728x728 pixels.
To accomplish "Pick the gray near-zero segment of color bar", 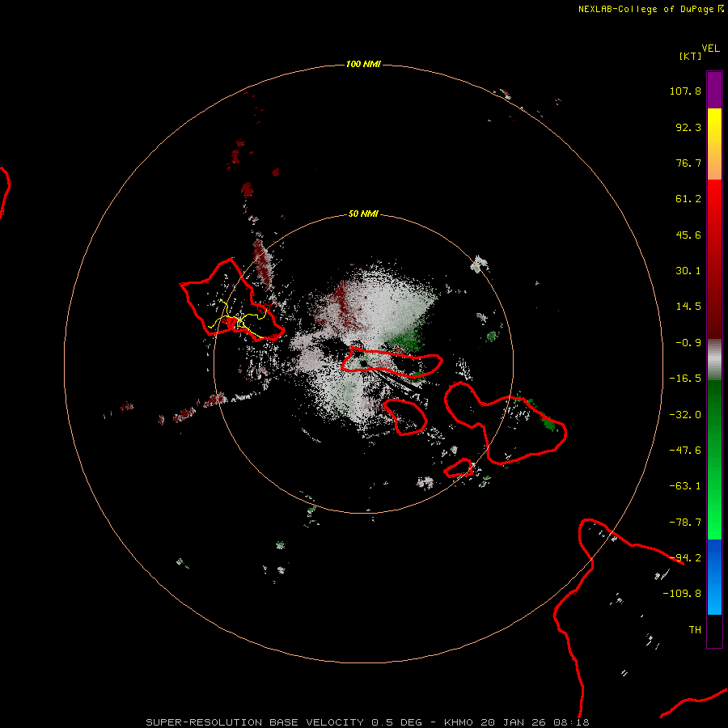I will coord(714,359).
